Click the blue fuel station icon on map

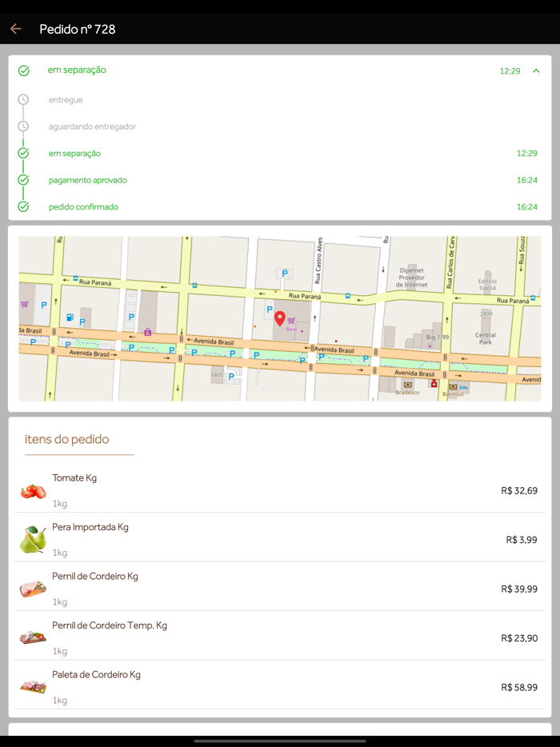pyautogui.click(x=70, y=317)
